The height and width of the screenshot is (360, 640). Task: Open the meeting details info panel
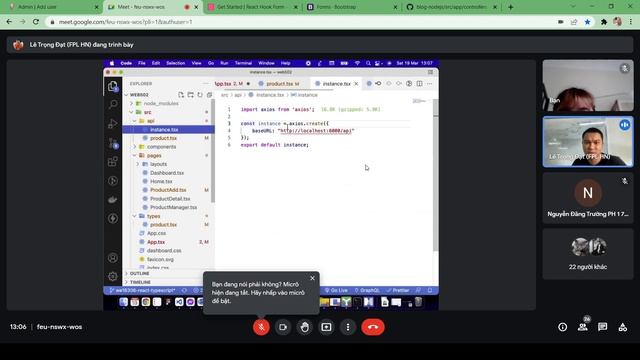click(x=562, y=327)
